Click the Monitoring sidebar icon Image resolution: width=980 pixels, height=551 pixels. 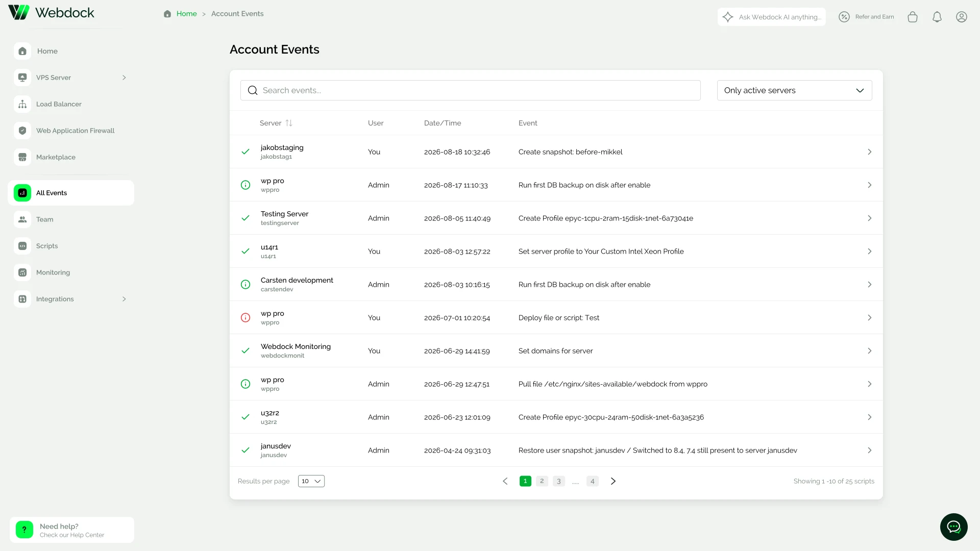pyautogui.click(x=22, y=272)
